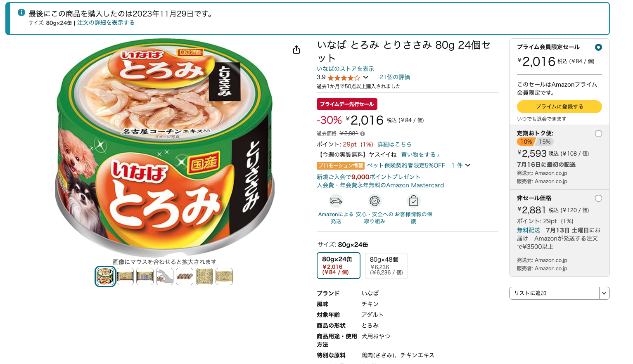Select the 定期おトク便 subscription radio button
Screen dimensions: 633x364
pyautogui.click(x=598, y=134)
